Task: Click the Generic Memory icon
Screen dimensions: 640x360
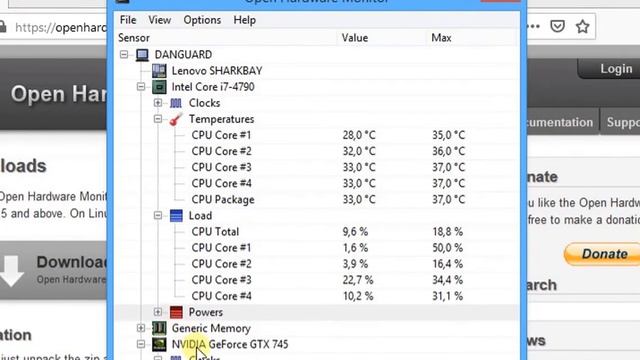Action: point(159,328)
